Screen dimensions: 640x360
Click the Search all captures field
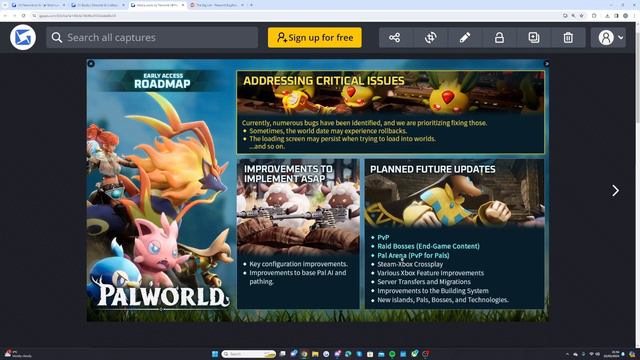tap(152, 38)
